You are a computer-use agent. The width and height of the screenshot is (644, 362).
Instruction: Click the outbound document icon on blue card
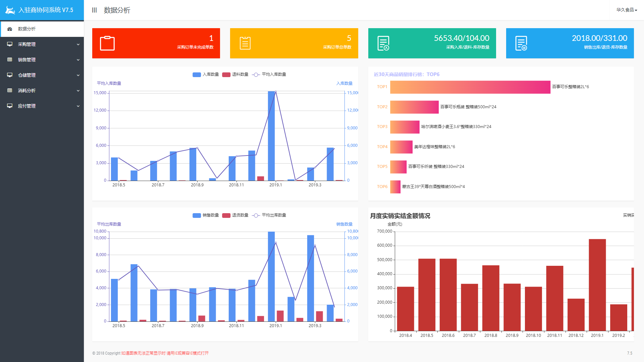[x=521, y=43]
